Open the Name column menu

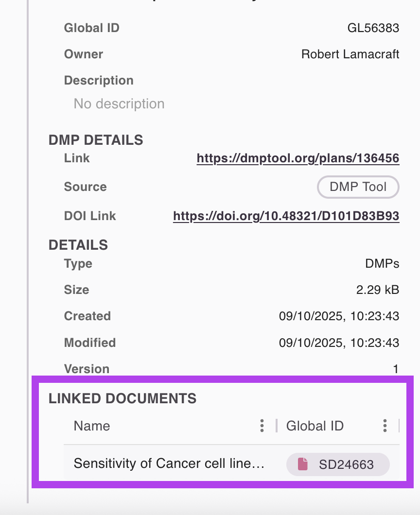pyautogui.click(x=262, y=426)
